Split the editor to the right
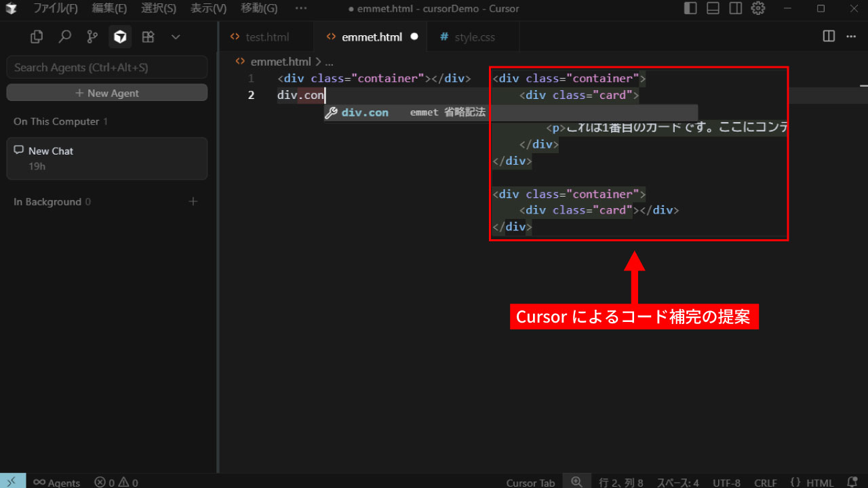The height and width of the screenshot is (488, 868). coord(829,37)
